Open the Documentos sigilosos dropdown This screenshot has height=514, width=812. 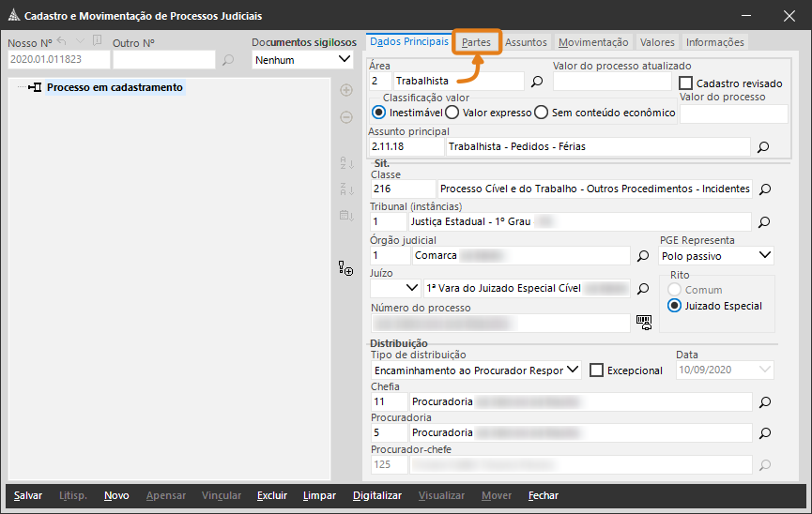point(301,60)
